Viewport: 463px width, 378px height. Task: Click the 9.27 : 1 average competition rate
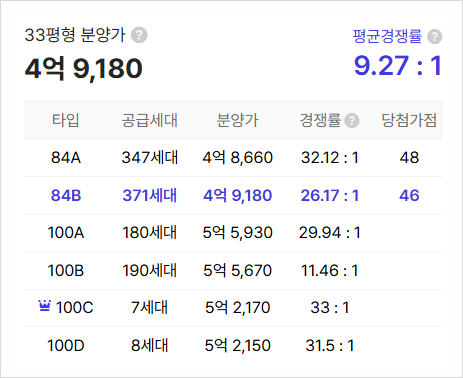point(398,66)
